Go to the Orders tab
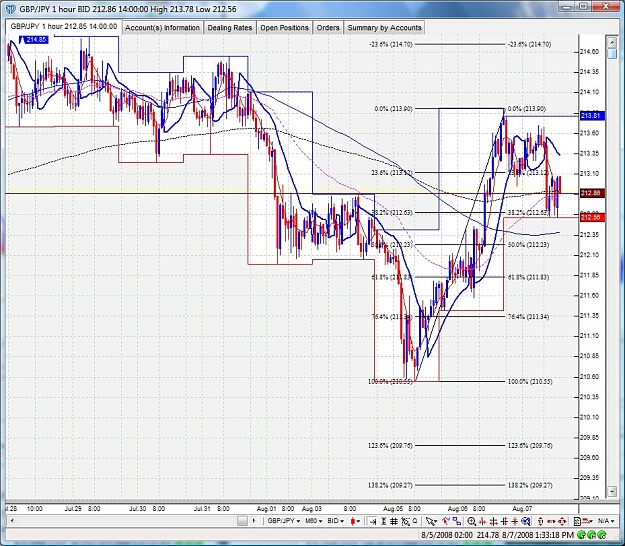 tap(328, 28)
